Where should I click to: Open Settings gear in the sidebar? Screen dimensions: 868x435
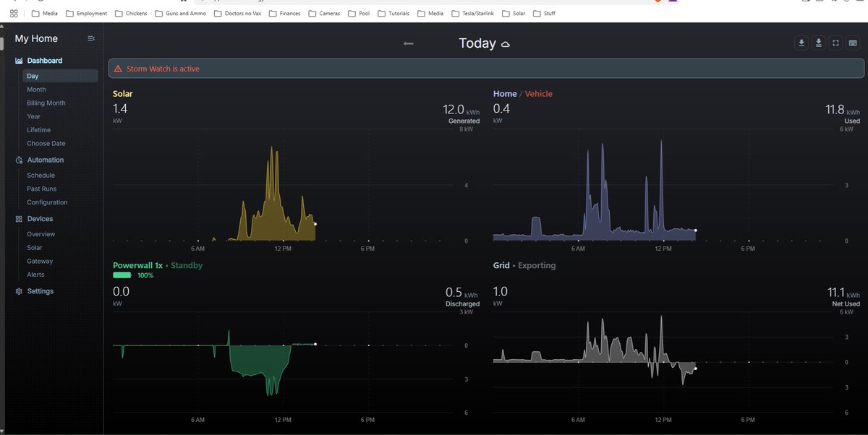click(19, 291)
